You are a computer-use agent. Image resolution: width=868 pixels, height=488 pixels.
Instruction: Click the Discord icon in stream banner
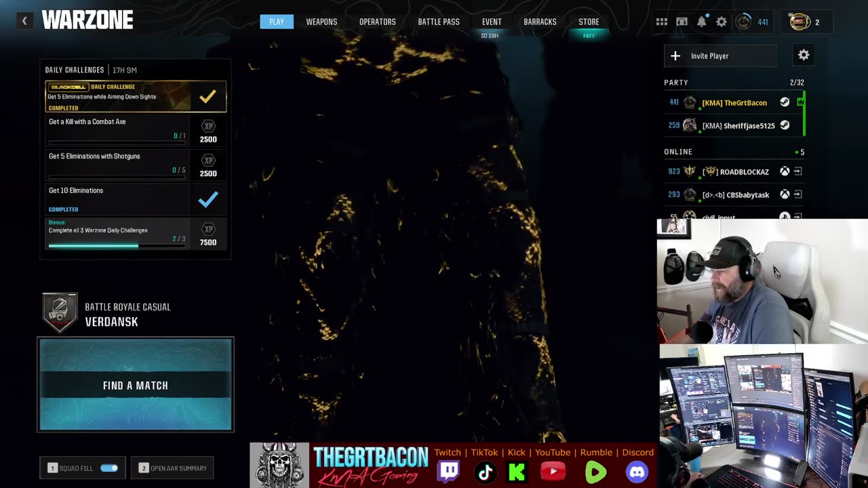coord(637,472)
